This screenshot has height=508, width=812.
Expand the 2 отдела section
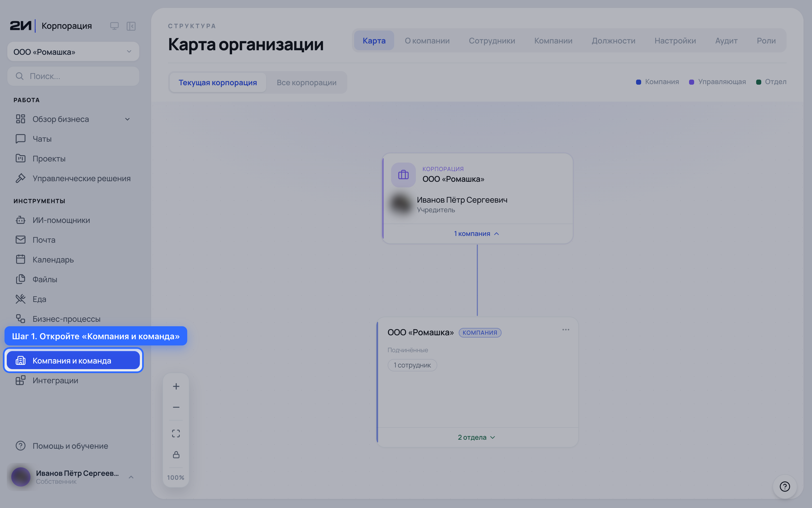[x=476, y=437]
